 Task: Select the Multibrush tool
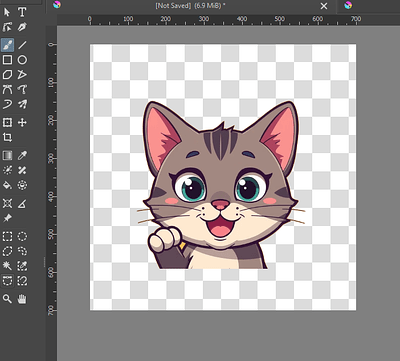(x=22, y=104)
